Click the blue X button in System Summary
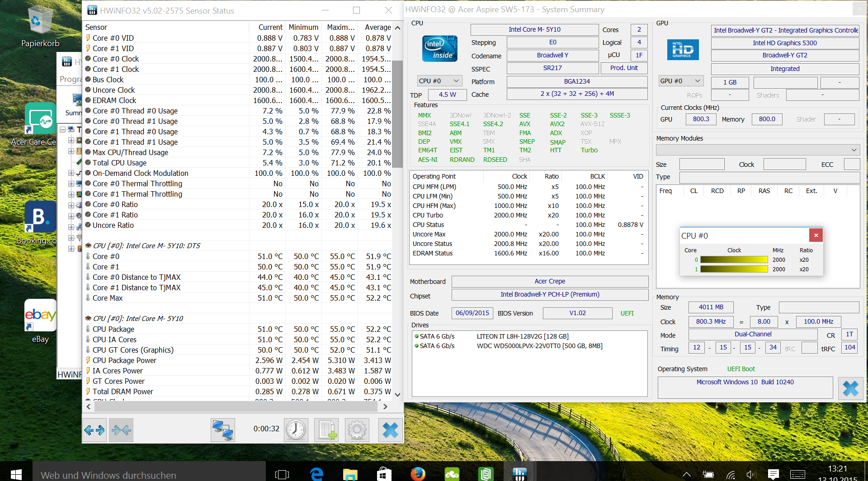868x481 pixels. (x=850, y=388)
